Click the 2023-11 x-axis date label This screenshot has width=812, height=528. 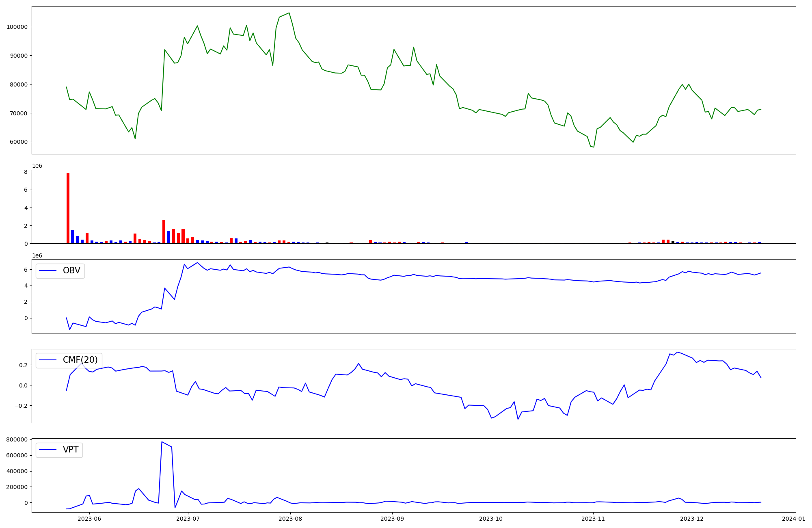[x=594, y=519]
